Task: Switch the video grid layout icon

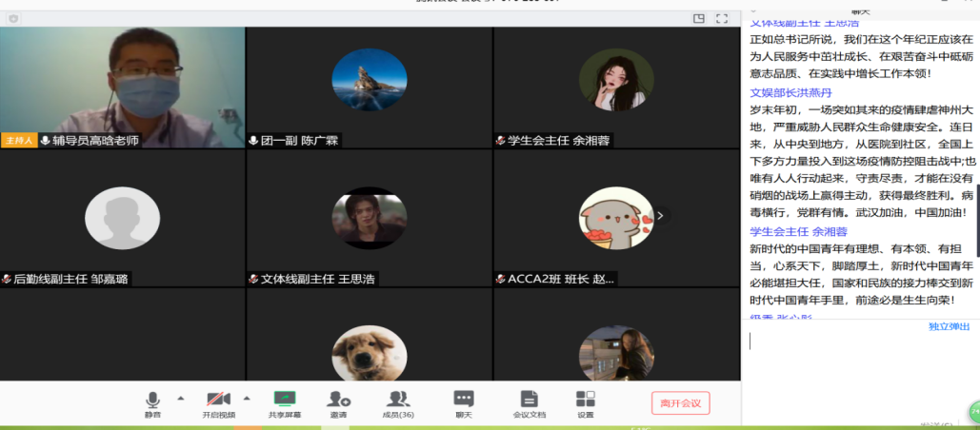Action: pos(699,19)
